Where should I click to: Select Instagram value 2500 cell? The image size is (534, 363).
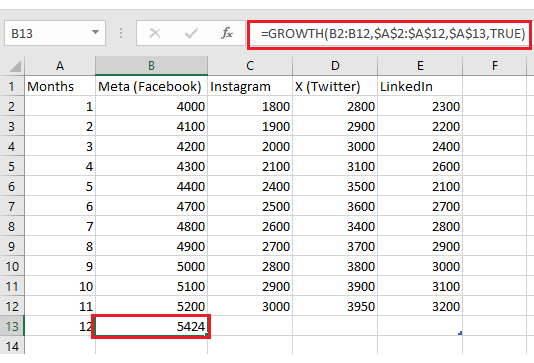(250, 206)
